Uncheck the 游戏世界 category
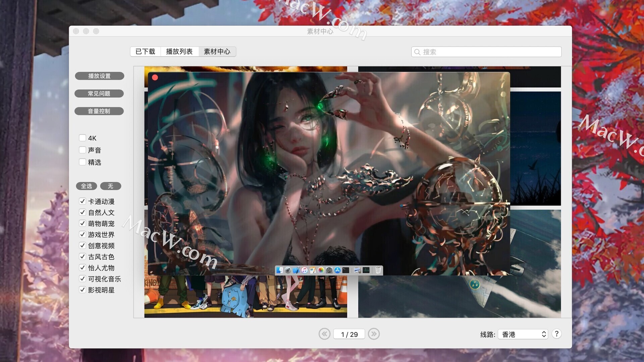This screenshot has height=362, width=644. point(83,234)
